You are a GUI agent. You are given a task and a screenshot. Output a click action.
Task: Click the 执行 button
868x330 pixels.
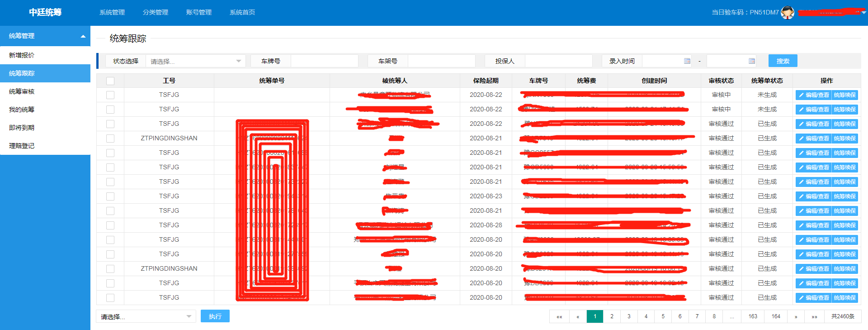tap(215, 316)
